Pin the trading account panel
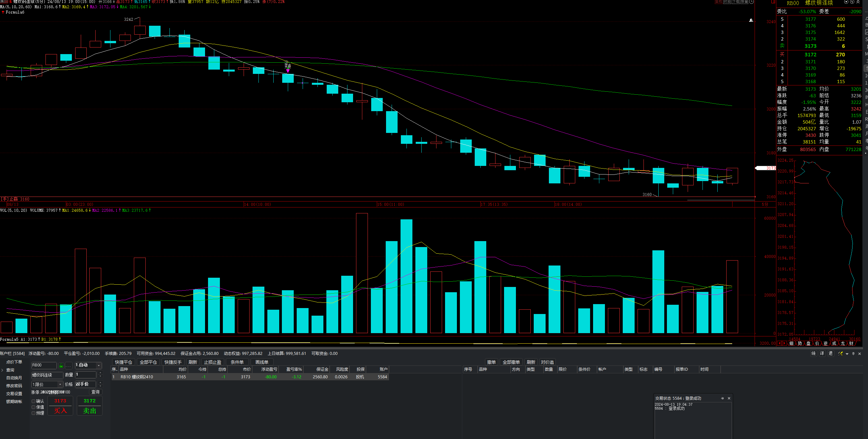Image resolution: width=868 pixels, height=439 pixels. (853, 354)
